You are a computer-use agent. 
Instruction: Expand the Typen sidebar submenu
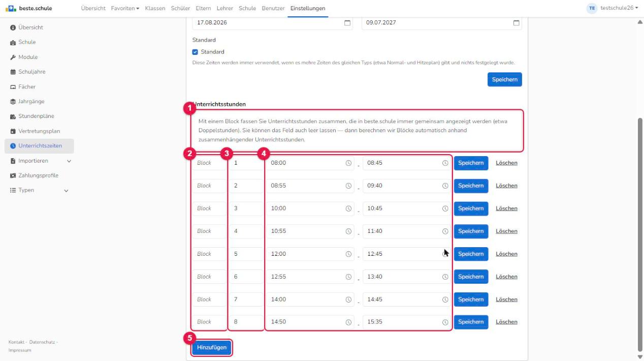point(66,191)
